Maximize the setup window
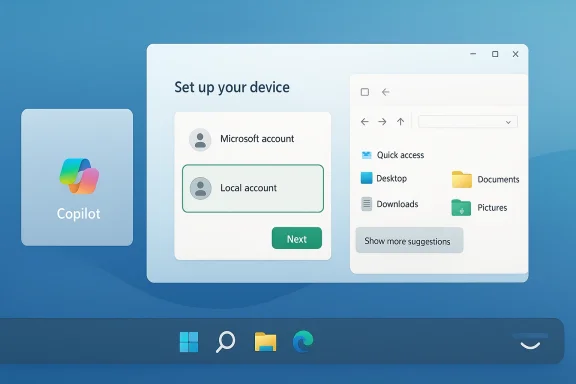 [x=495, y=54]
